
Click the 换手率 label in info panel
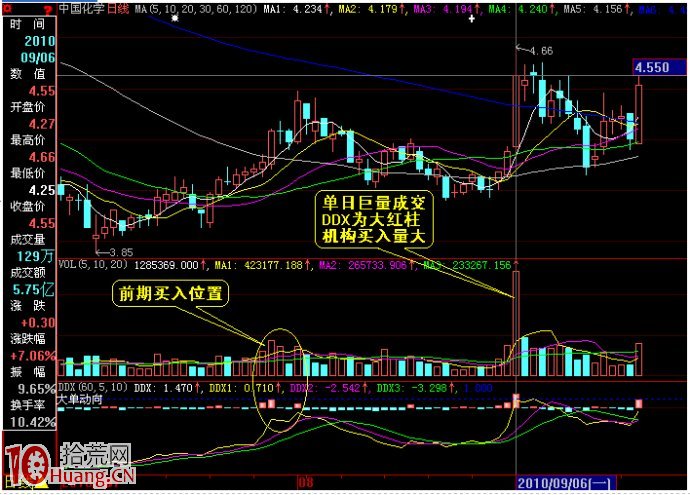(27, 405)
